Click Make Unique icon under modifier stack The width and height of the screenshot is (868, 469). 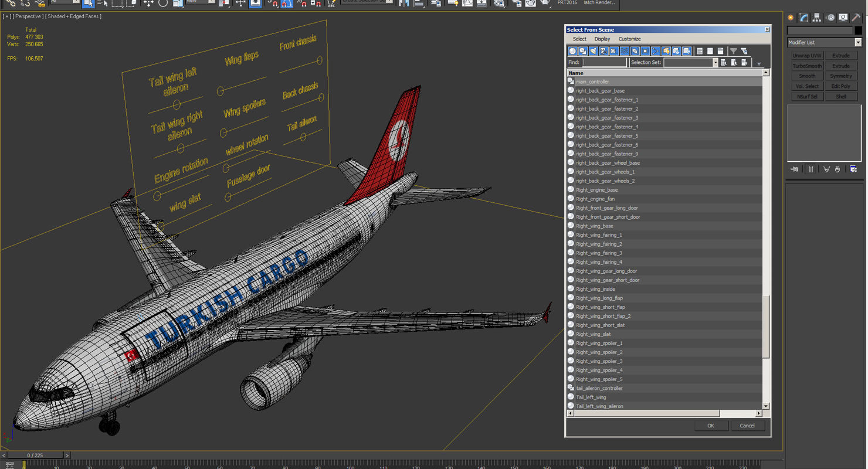pos(826,169)
